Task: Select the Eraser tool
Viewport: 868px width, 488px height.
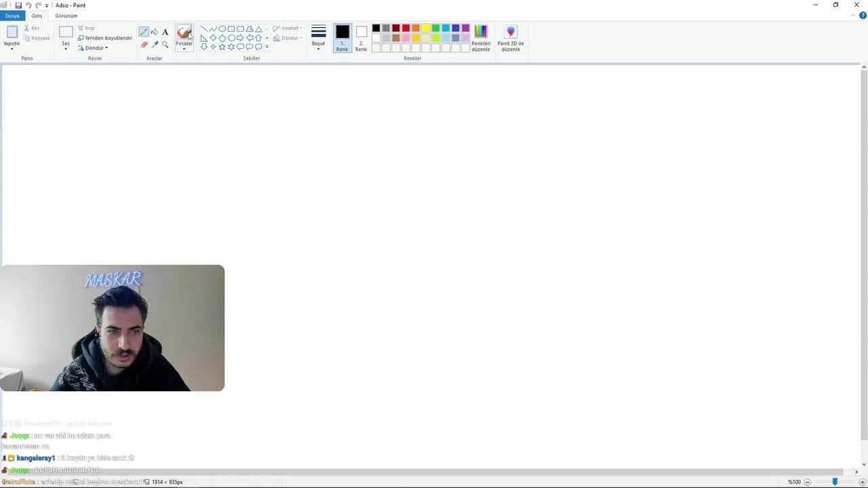Action: [144, 45]
